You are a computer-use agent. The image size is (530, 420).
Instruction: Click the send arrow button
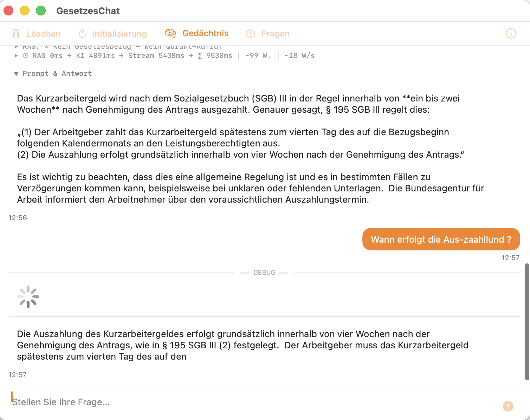(x=508, y=406)
